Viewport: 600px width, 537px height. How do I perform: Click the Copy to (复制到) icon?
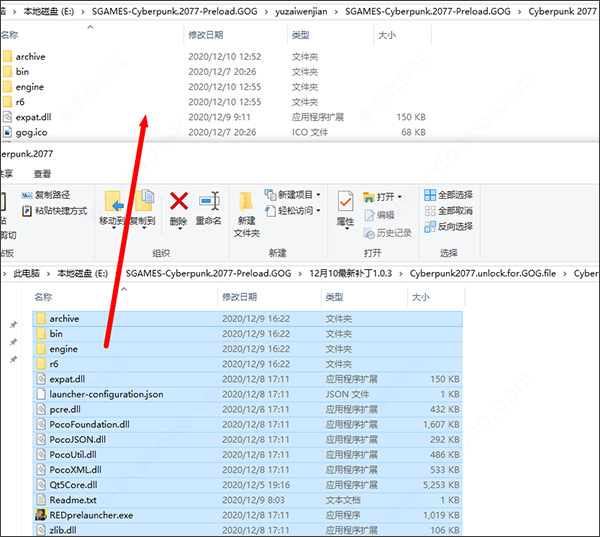point(144,200)
